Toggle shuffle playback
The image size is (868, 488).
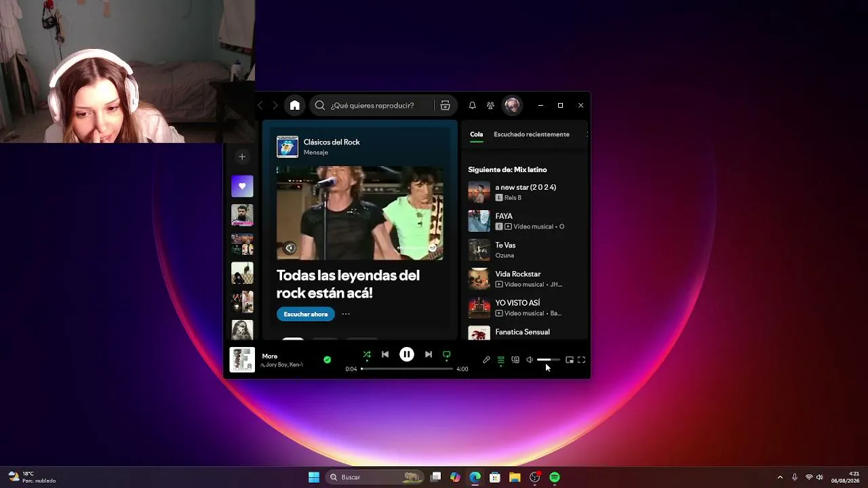point(367,354)
